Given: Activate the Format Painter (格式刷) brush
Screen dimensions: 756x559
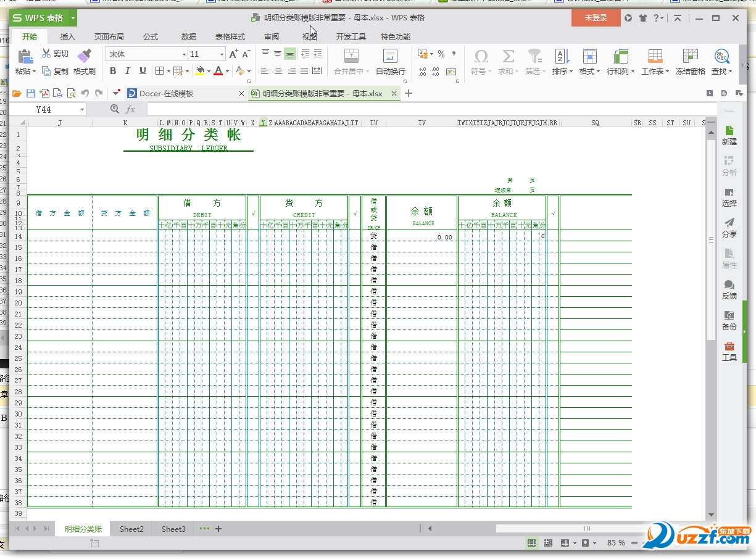Looking at the screenshot, I should coord(84,56).
